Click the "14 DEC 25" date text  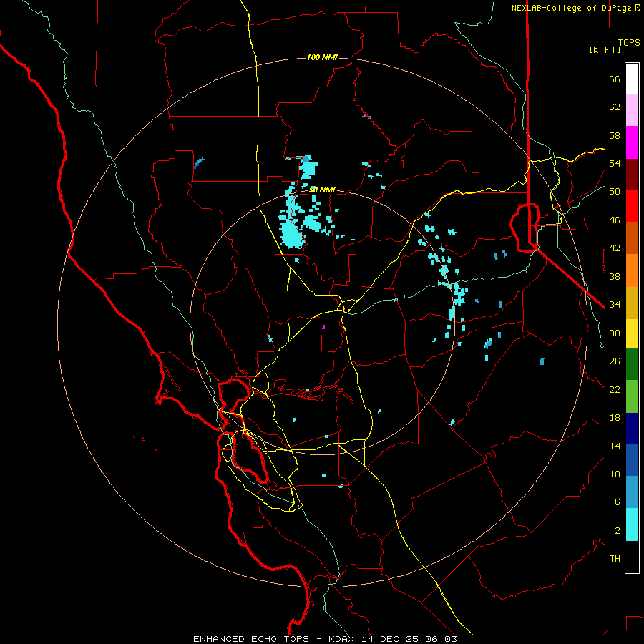coord(390,639)
